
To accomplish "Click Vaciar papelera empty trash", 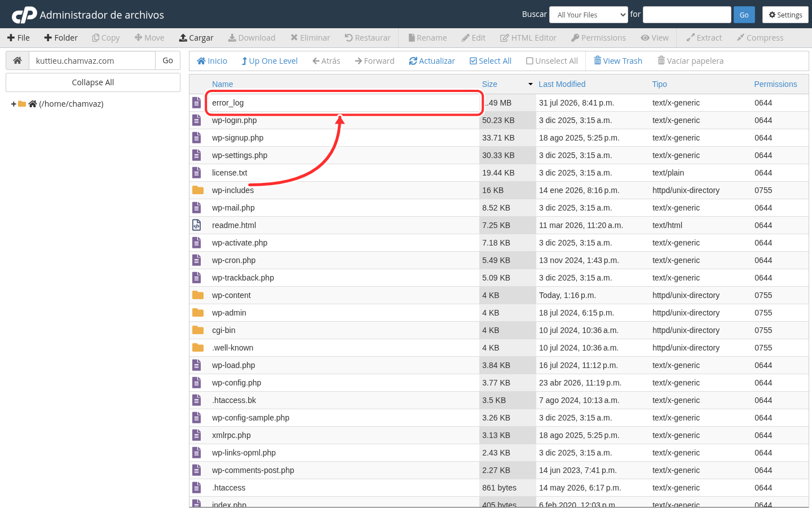I will [x=690, y=61].
